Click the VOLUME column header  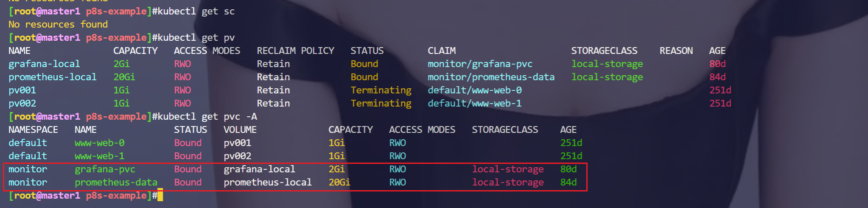pos(240,129)
